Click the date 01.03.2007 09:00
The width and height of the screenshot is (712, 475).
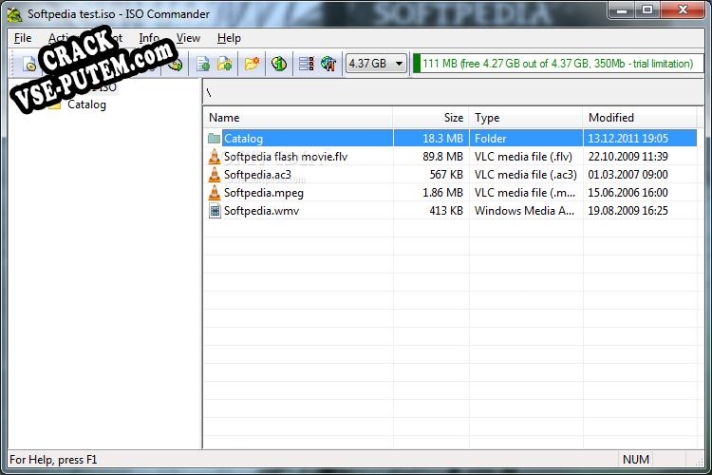tap(628, 175)
